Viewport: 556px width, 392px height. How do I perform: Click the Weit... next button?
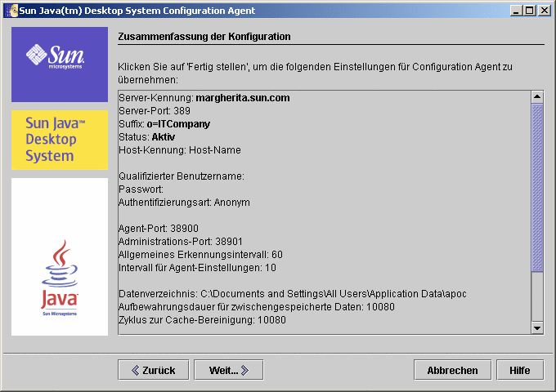(229, 370)
